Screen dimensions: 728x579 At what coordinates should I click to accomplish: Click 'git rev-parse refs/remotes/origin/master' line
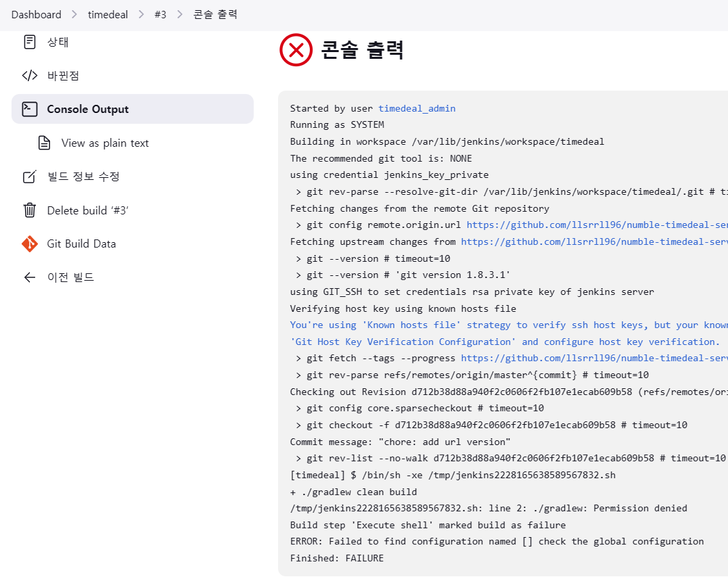(472, 375)
